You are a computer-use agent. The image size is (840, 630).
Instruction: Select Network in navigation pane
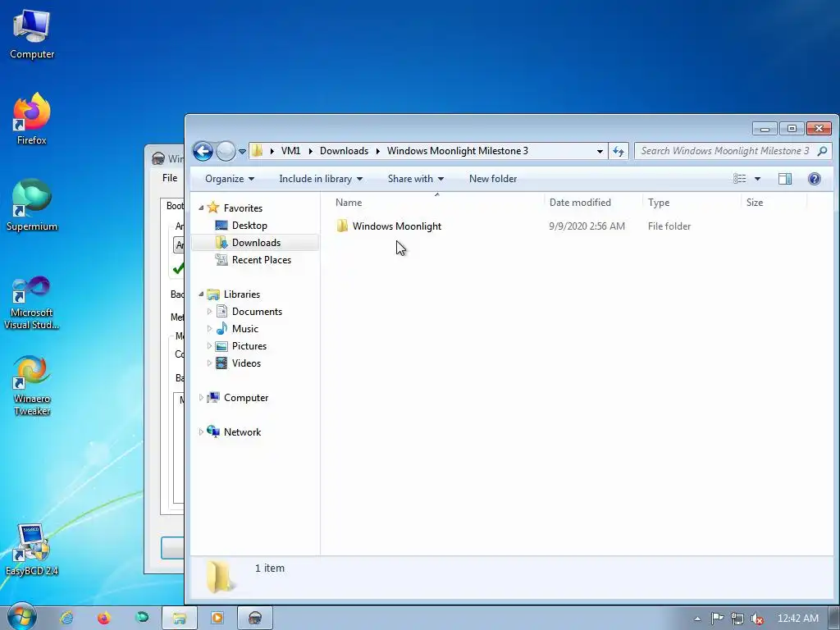click(242, 431)
